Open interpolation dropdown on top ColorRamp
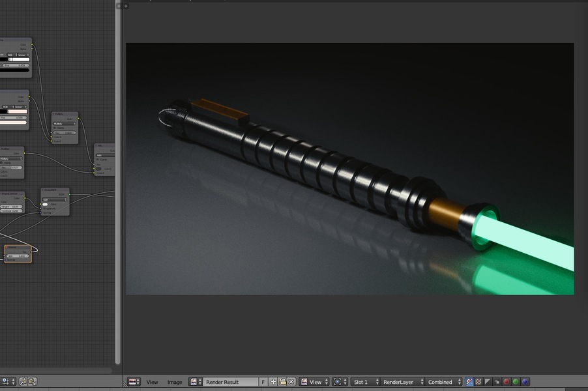 pyautogui.click(x=23, y=55)
